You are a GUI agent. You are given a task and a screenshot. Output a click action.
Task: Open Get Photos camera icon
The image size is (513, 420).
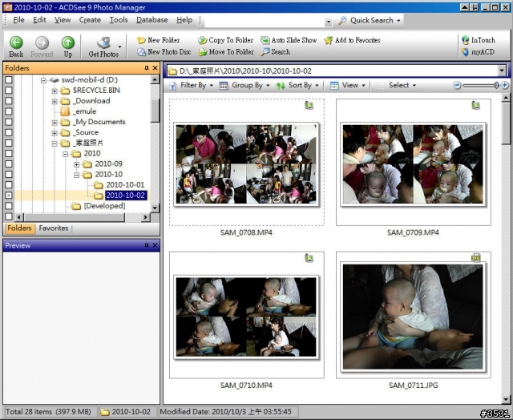[103, 42]
